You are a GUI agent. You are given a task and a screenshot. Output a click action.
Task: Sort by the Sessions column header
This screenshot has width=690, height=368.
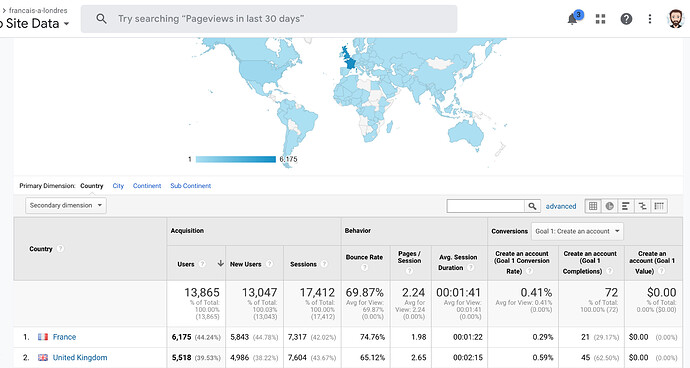coord(303,264)
